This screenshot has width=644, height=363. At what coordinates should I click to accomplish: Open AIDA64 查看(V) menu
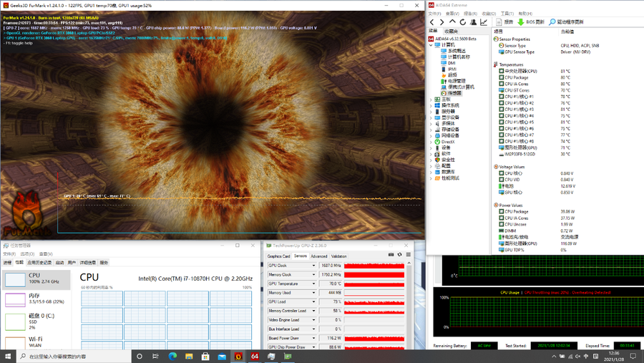point(452,14)
